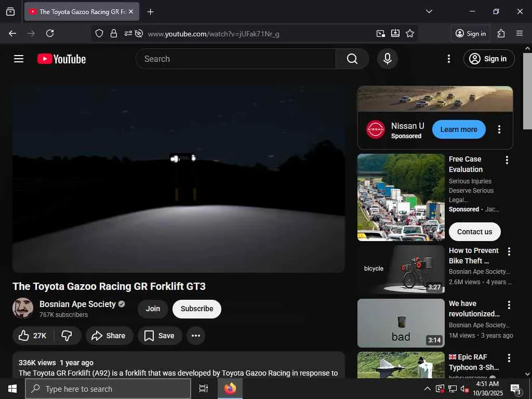Open the How to Prevent Bike Theft title
Screen dimensions: 532x399
pos(474,256)
